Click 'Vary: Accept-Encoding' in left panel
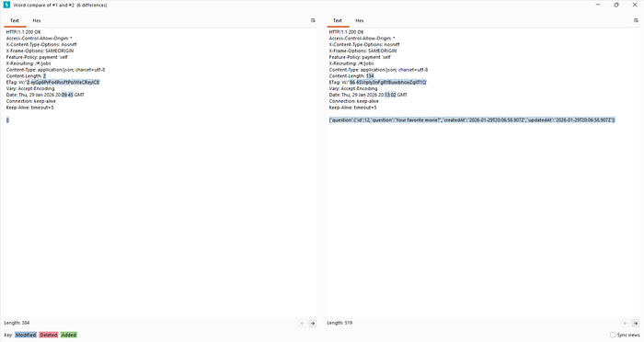The image size is (644, 342). [x=30, y=88]
